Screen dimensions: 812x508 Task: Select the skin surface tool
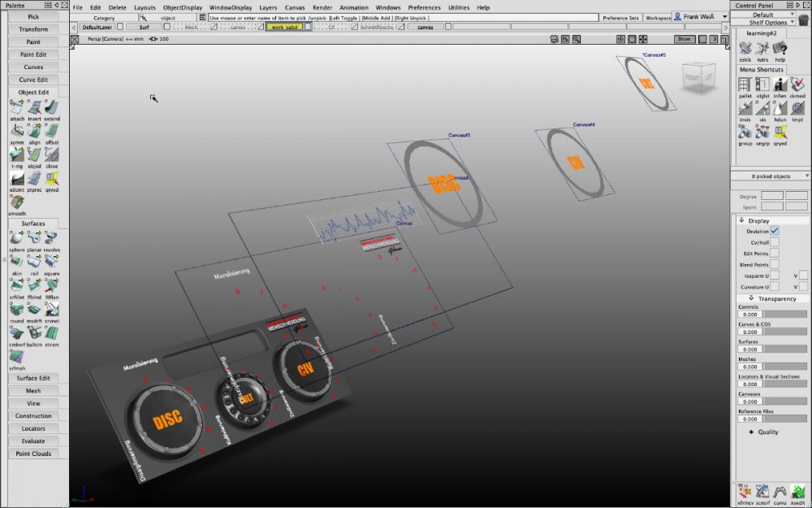coord(15,261)
